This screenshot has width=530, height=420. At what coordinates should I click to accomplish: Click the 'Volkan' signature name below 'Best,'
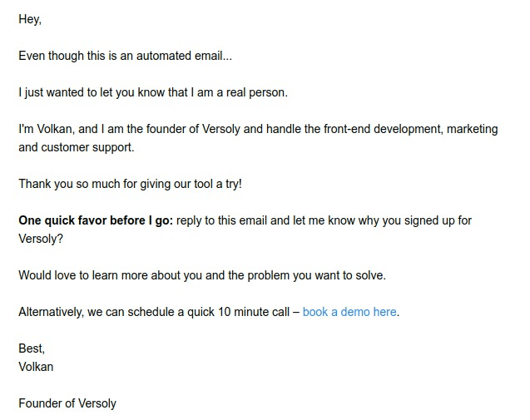pyautogui.click(x=36, y=367)
